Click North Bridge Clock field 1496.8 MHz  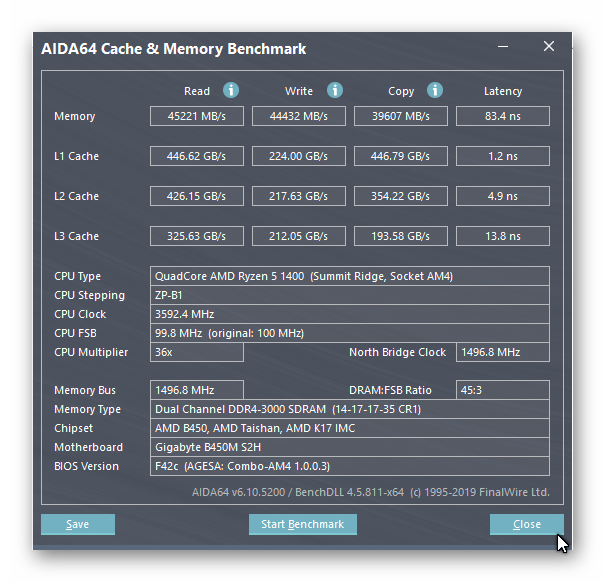click(x=503, y=352)
